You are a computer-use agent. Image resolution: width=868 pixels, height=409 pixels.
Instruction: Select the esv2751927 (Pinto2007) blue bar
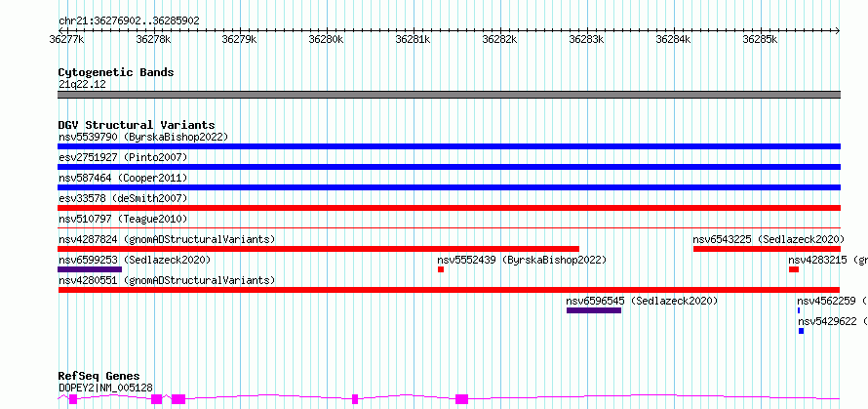(x=449, y=167)
